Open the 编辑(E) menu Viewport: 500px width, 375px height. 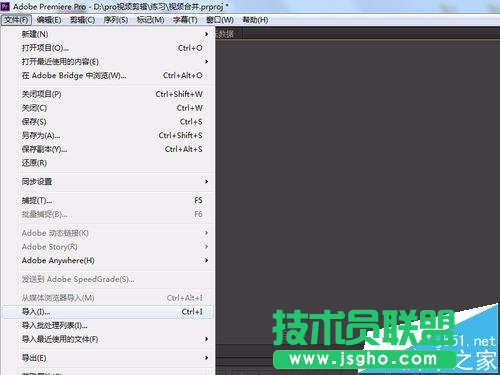pyautogui.click(x=49, y=20)
